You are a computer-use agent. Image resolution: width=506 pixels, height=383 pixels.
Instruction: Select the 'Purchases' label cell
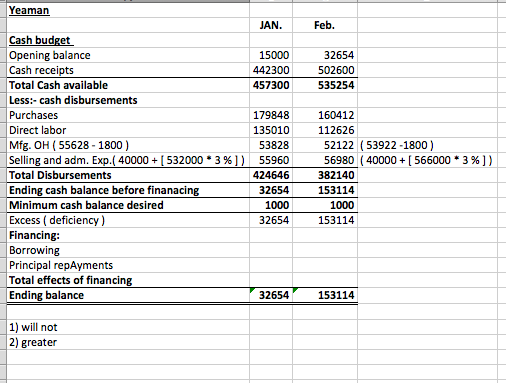128,115
